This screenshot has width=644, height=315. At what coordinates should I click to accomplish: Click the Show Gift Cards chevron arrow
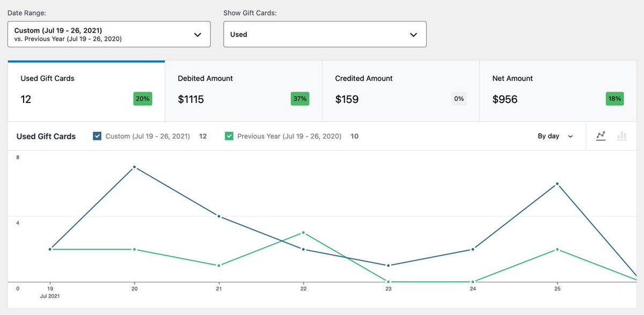pyautogui.click(x=413, y=34)
